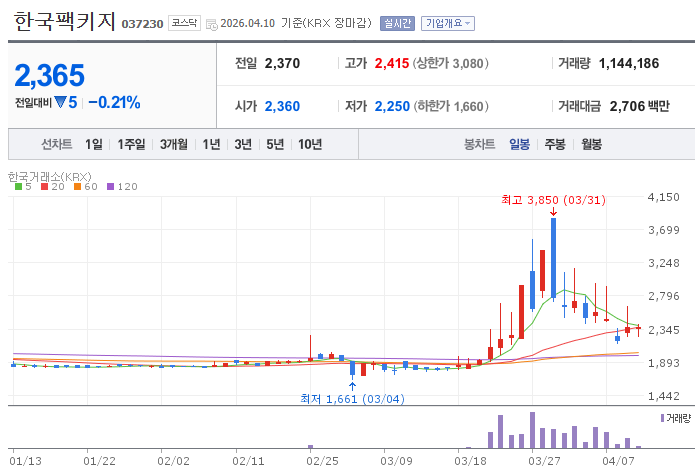The height and width of the screenshot is (471, 695).
Task: Select the 3년 line chart tab
Action: pos(243,144)
